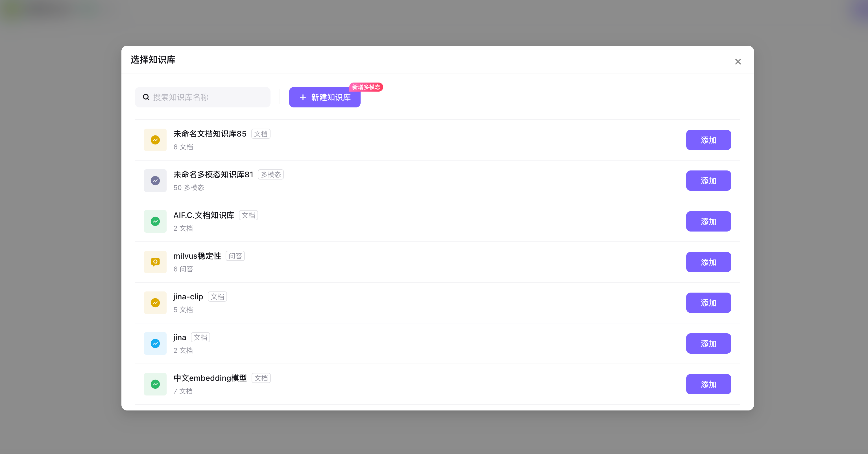Add the jina knowledge base
The image size is (868, 454).
tap(708, 343)
